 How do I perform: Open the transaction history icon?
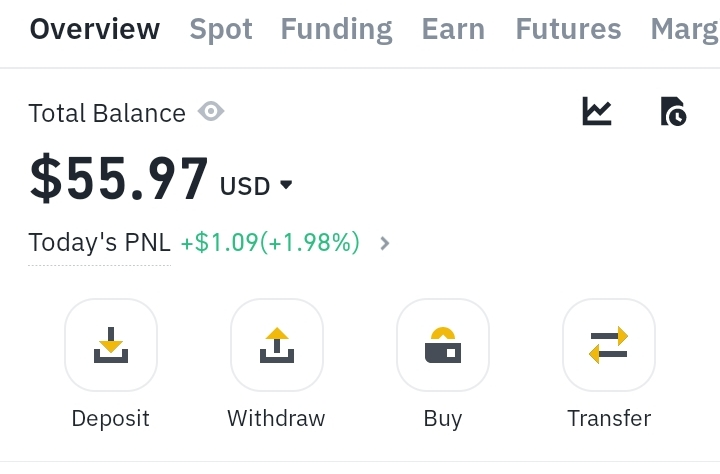click(x=674, y=111)
